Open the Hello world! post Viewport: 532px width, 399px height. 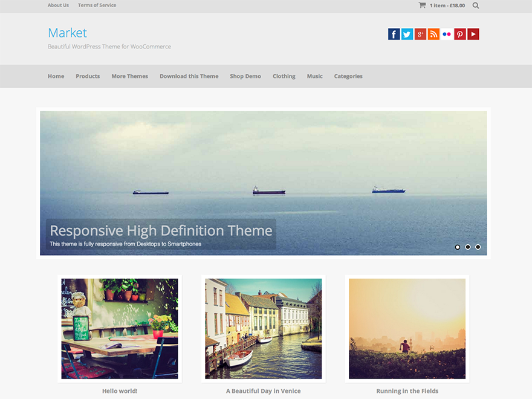pos(119,391)
